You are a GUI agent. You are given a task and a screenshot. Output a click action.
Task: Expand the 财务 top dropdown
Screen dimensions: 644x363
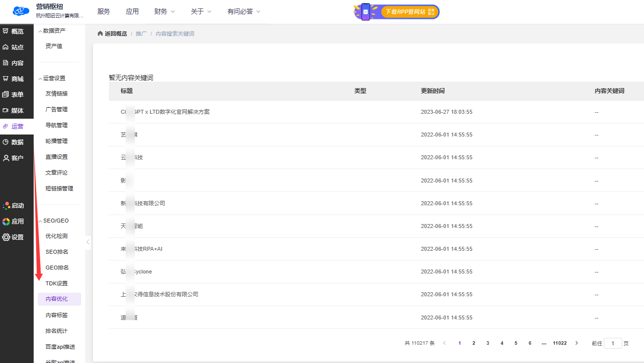164,11
